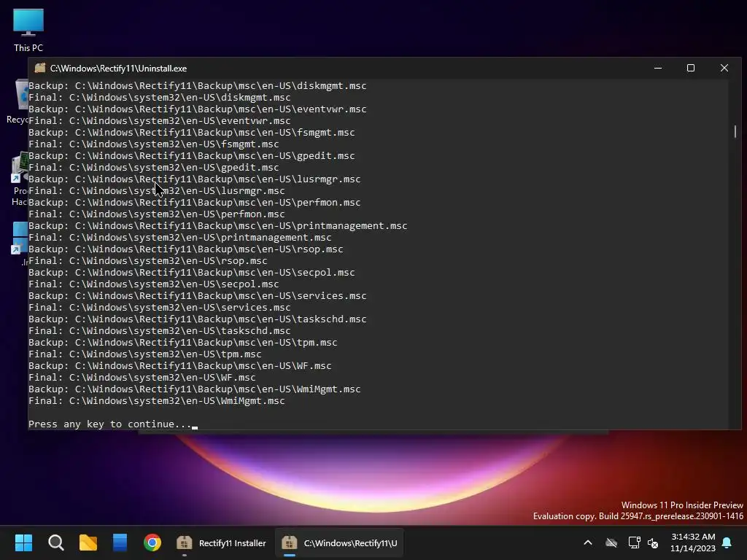
Task: Click the Backup diskmgmt.msc line
Action: 197,86
